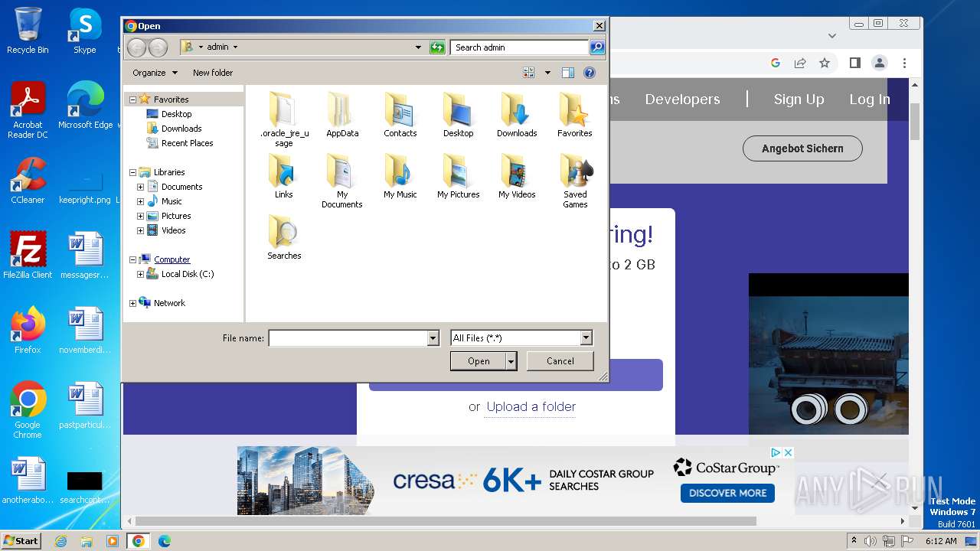
Task: Select the My Videos folder
Action: point(517,176)
